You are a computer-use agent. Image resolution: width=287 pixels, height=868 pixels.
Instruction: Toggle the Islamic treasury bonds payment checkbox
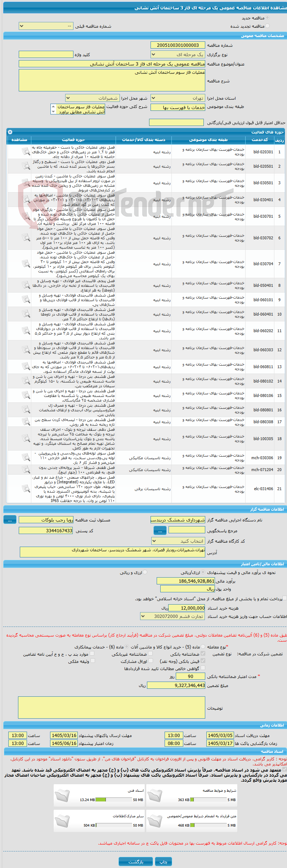click(x=284, y=598)
